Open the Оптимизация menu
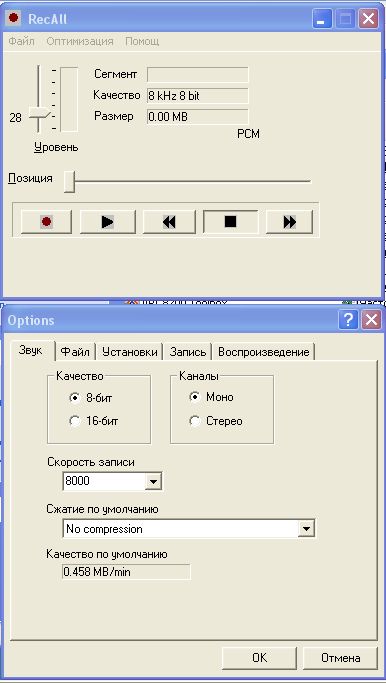 (80, 41)
